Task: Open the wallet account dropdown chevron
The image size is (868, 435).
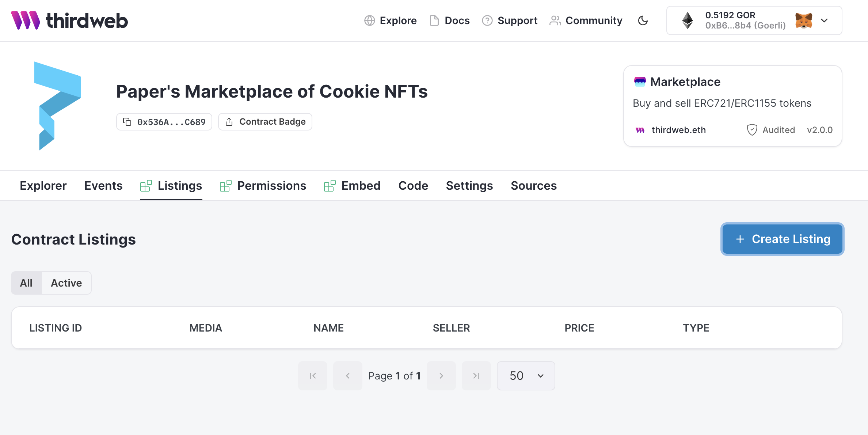Action: [824, 21]
